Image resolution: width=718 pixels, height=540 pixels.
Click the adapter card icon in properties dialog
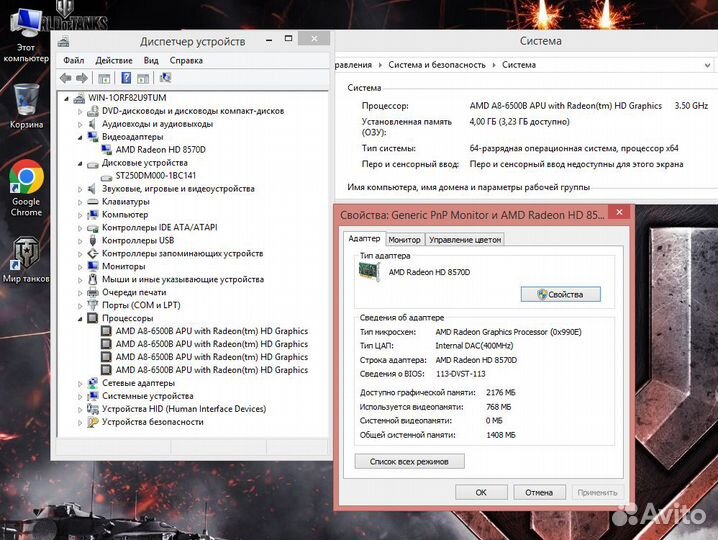(369, 272)
